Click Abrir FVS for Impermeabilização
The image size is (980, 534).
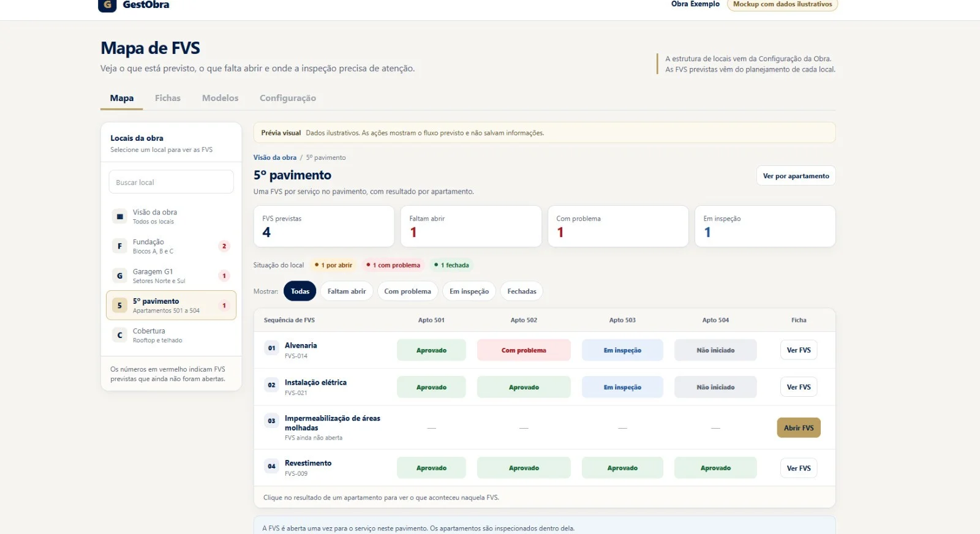799,428
